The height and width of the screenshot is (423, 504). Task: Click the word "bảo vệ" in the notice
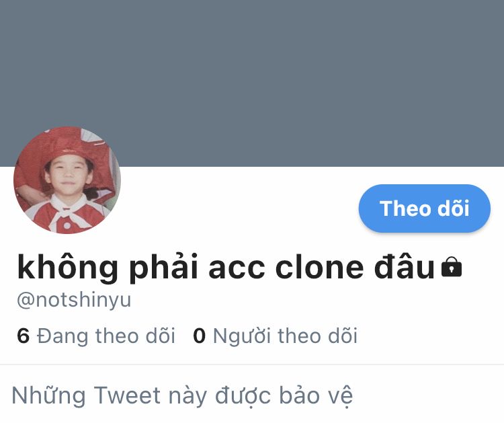tap(316, 395)
